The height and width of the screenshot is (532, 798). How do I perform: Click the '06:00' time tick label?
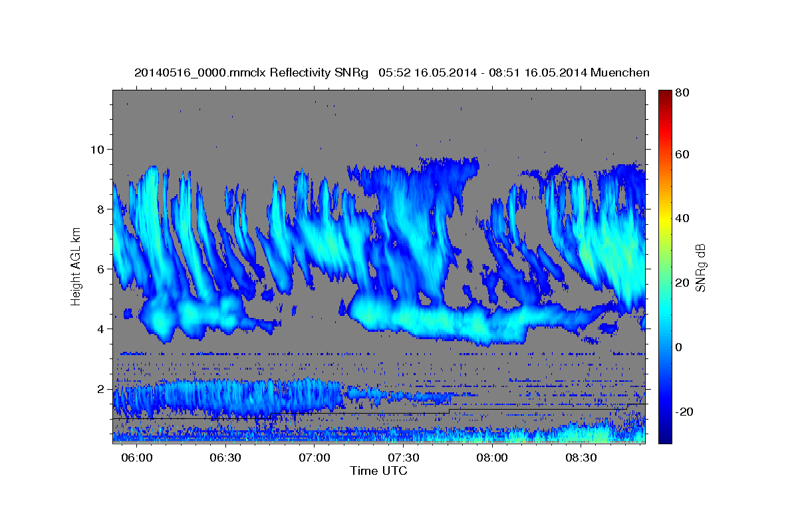click(137, 458)
